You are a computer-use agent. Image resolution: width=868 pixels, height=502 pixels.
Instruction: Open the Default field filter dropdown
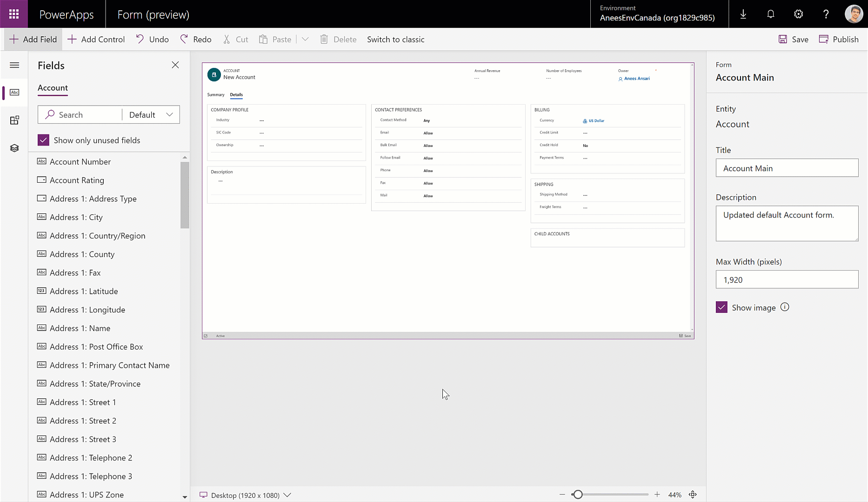[151, 115]
